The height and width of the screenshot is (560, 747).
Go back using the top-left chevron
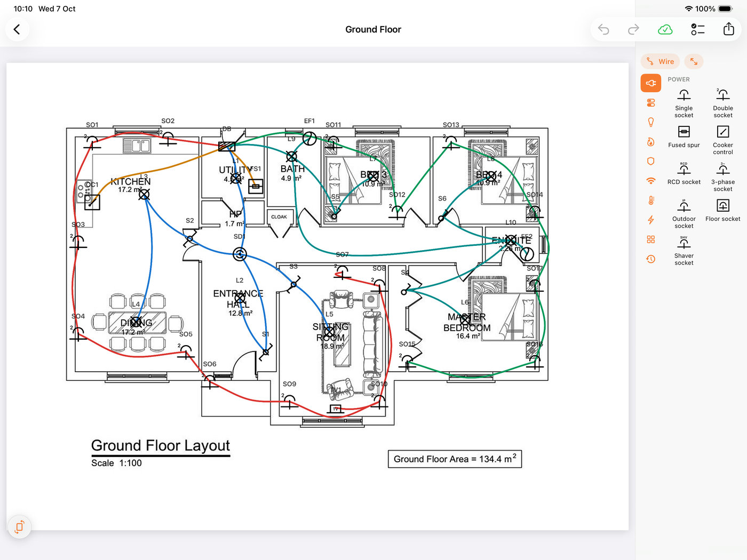(17, 29)
